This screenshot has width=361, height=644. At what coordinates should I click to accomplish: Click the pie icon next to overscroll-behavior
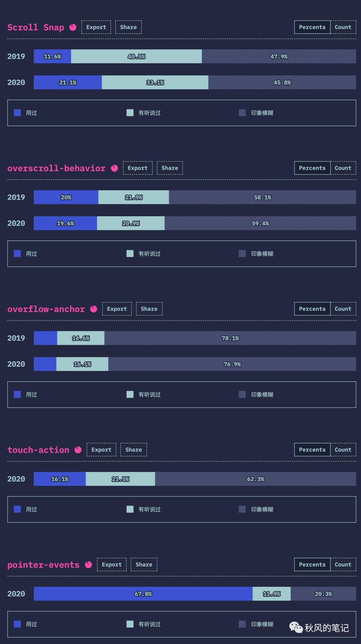114,168
